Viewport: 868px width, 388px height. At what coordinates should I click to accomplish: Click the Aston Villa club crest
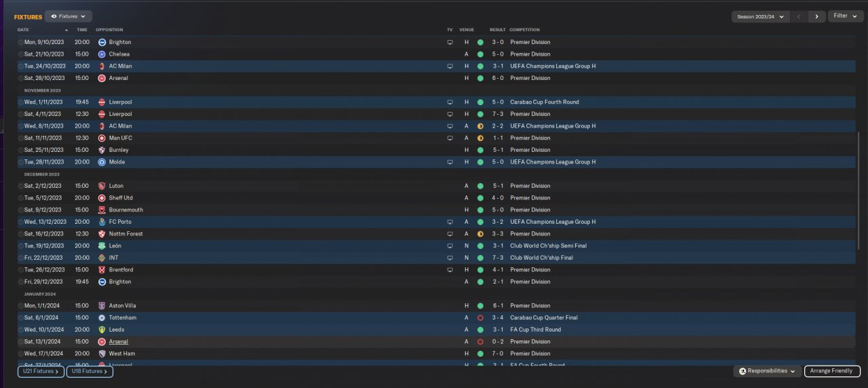[x=102, y=306]
